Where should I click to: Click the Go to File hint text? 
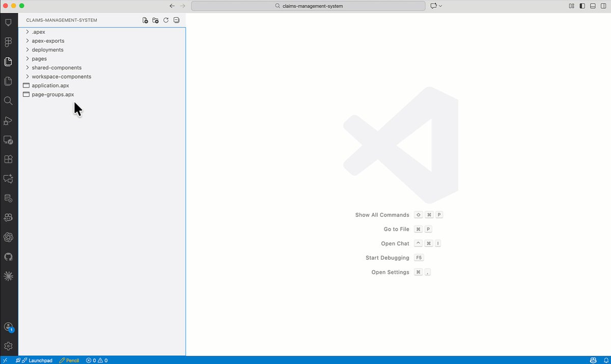pyautogui.click(x=397, y=229)
